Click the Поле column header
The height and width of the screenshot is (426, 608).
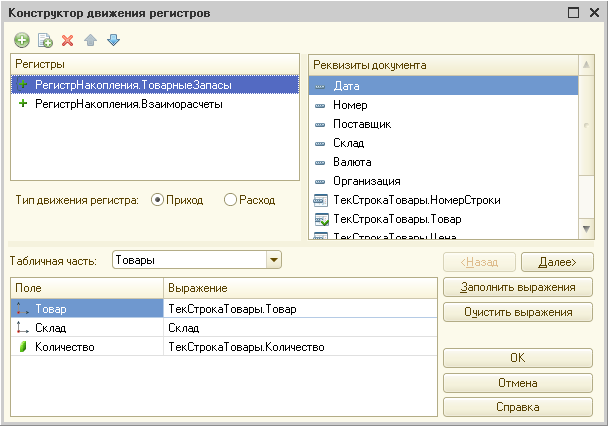click(x=87, y=288)
